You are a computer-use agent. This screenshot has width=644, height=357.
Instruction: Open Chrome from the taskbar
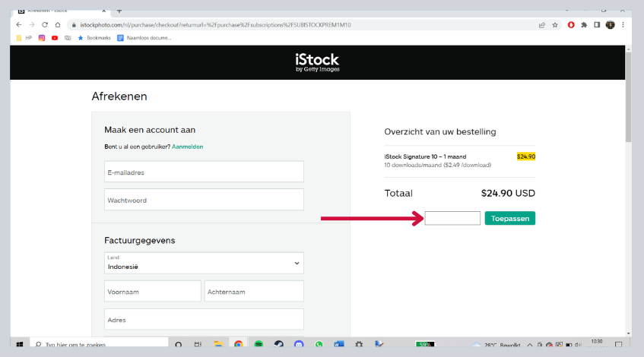point(238,344)
